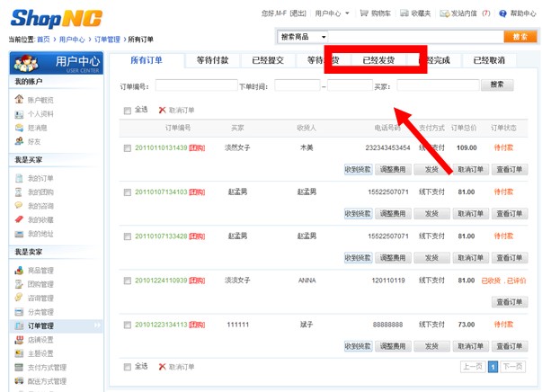Click the site message envelope (发站内信) icon

[x=444, y=13]
